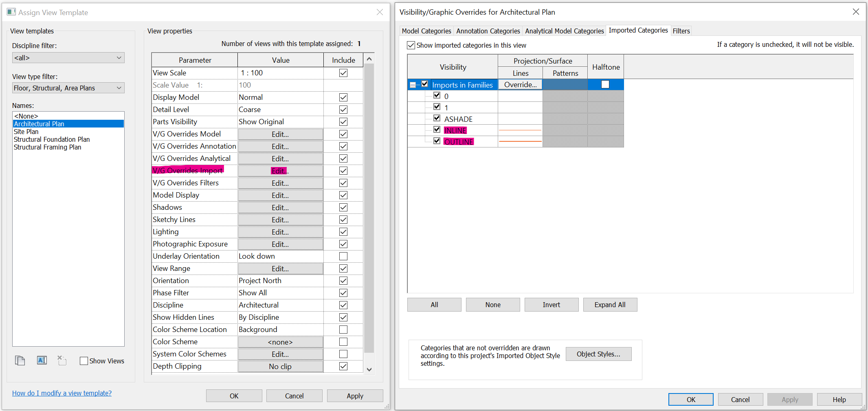Click Apply in Assign View Template dialog
Image resolution: width=868 pixels, height=411 pixels.
[x=355, y=396]
